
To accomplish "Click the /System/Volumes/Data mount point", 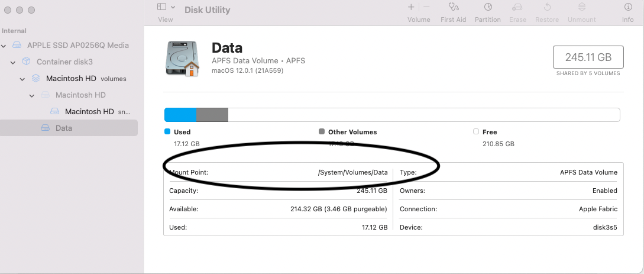I will click(353, 173).
